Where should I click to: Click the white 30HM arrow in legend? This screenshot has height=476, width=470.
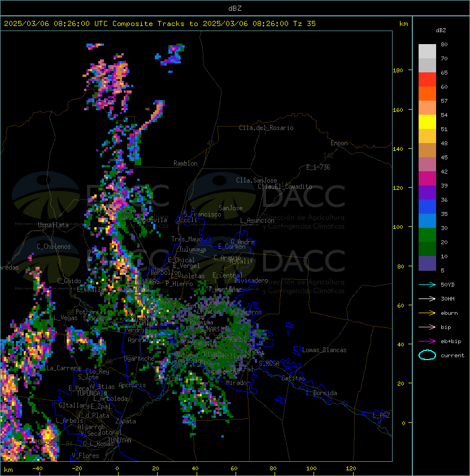coord(427,299)
